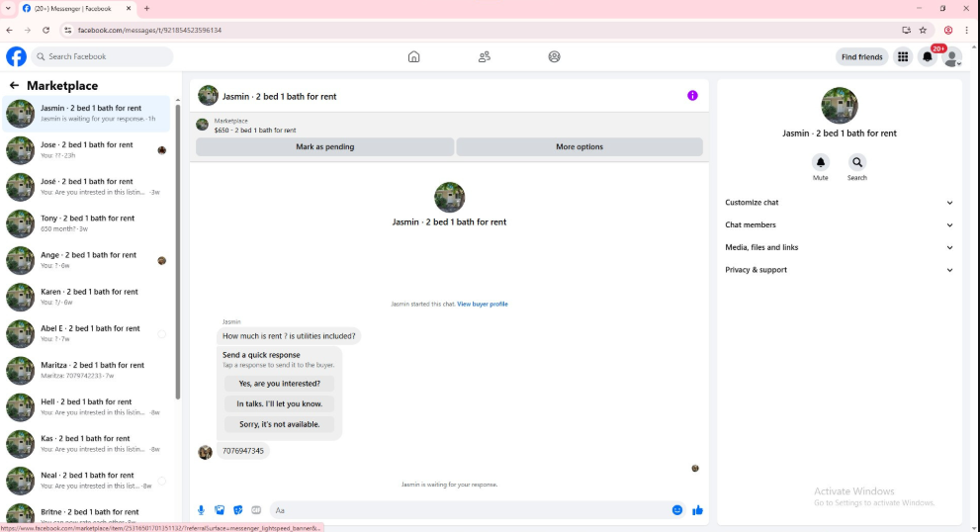View site information icon in address bar
This screenshot has width=980, height=532.
tap(68, 30)
